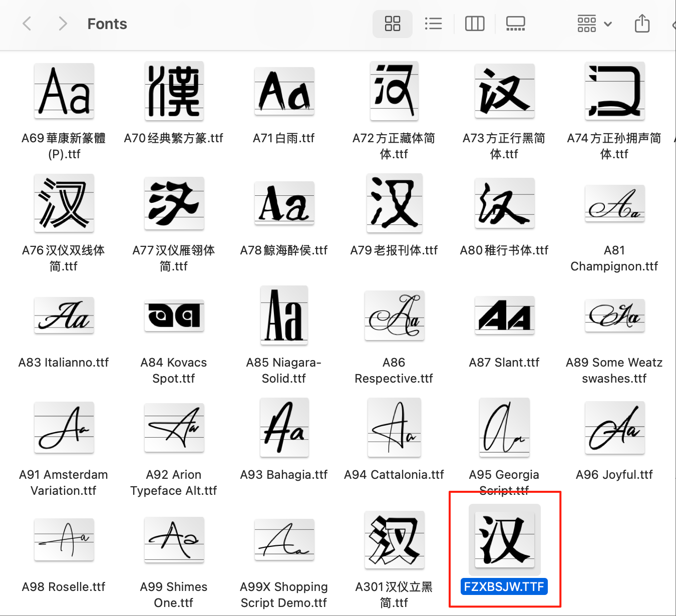Switch to column view

pos(475,24)
